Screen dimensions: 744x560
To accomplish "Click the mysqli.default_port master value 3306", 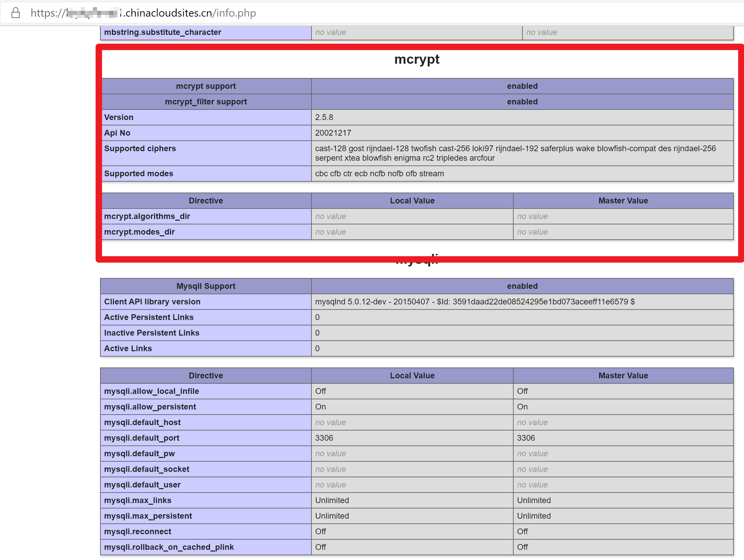I will [x=526, y=438].
